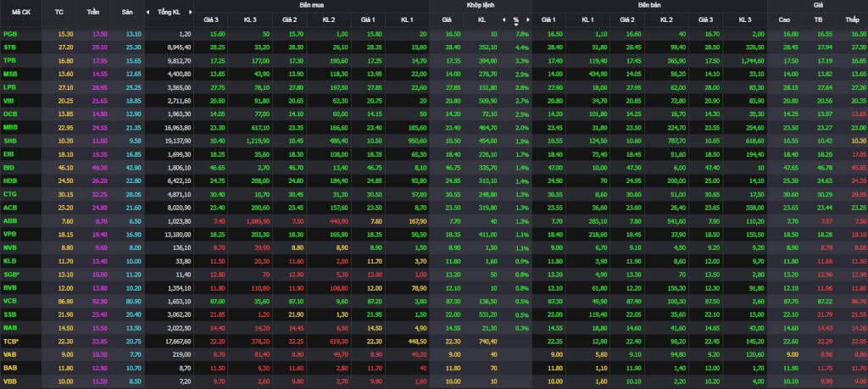
Task: Click the Trần ceiling price column header
Action: [x=93, y=12]
